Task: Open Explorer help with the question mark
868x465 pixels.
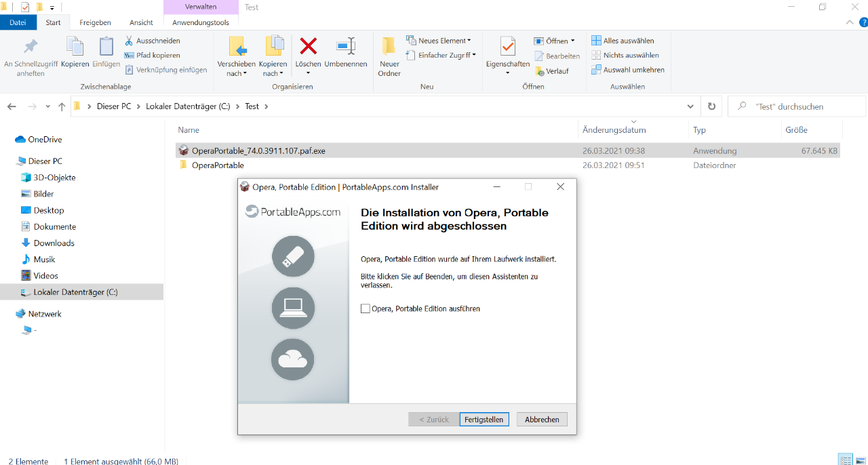Action: click(x=863, y=22)
